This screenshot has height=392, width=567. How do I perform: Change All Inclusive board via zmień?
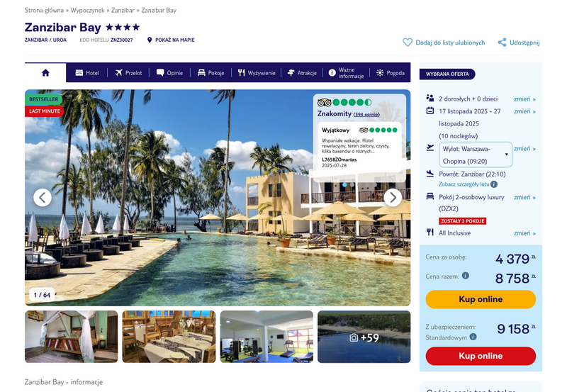[524, 233]
